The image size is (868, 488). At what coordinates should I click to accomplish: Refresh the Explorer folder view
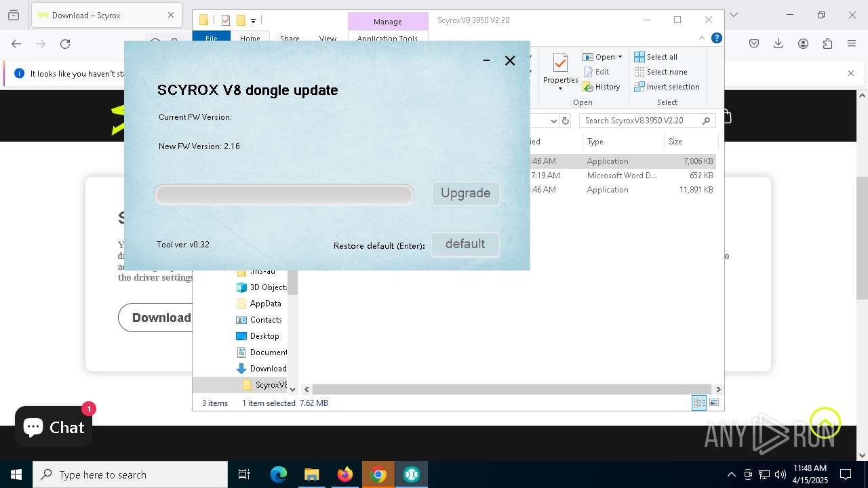tap(566, 121)
